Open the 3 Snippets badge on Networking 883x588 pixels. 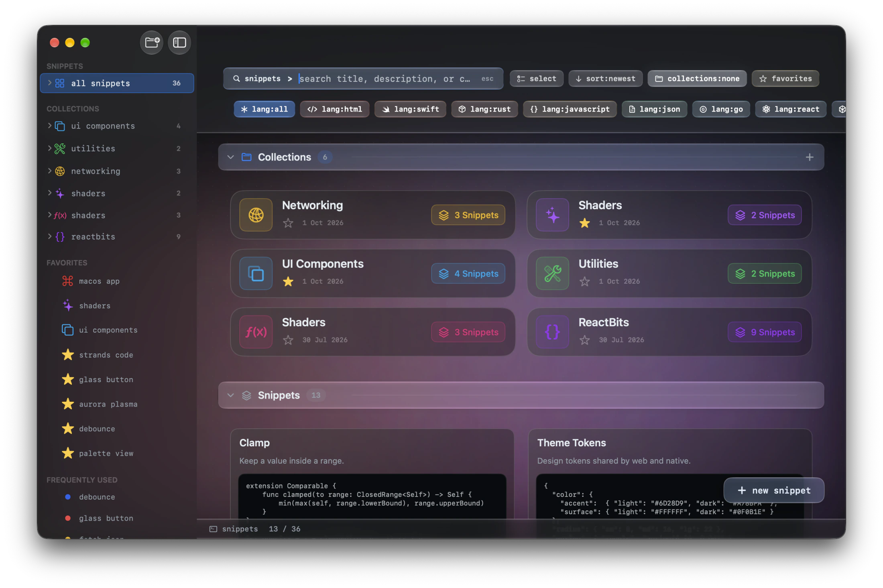click(x=468, y=215)
